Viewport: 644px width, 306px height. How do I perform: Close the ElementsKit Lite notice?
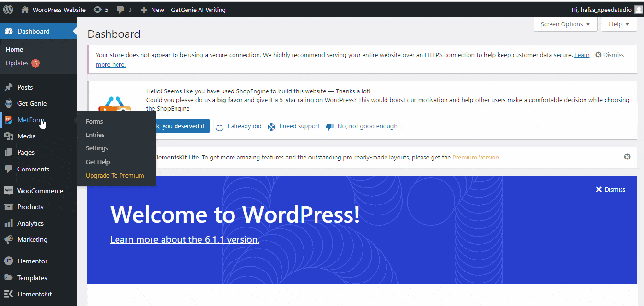click(x=627, y=157)
